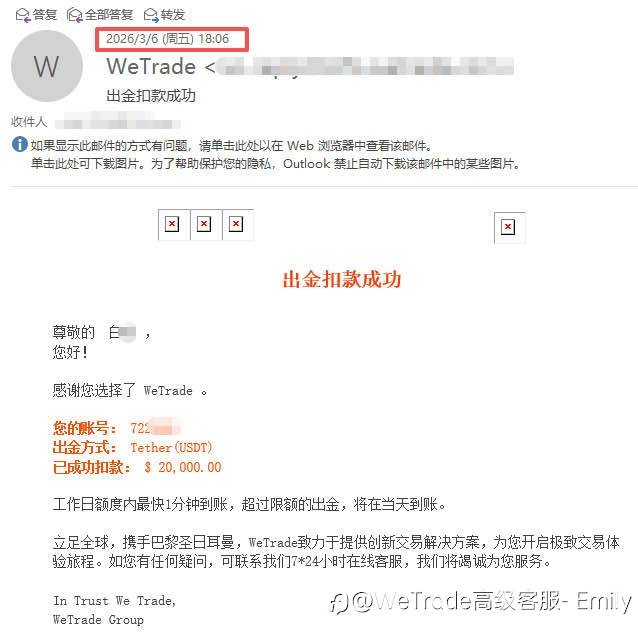The width and height of the screenshot is (638, 642).
Task: Open the gray W sender avatar
Action: 47,66
